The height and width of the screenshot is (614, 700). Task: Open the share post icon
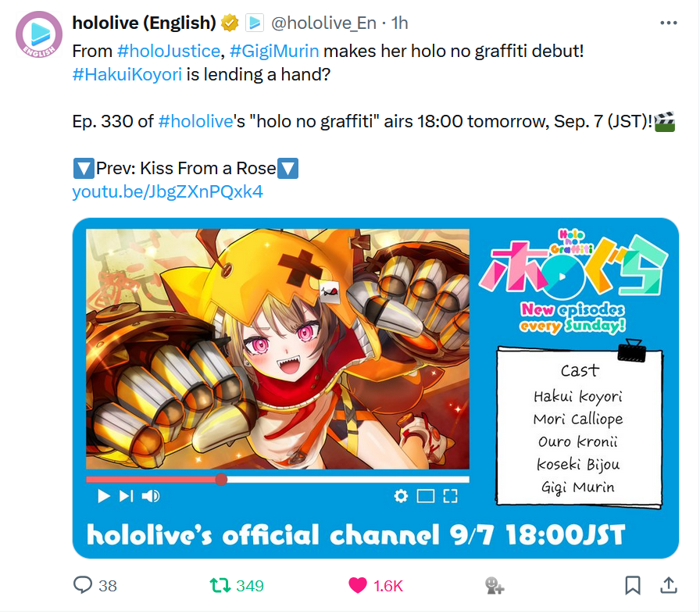tap(668, 585)
